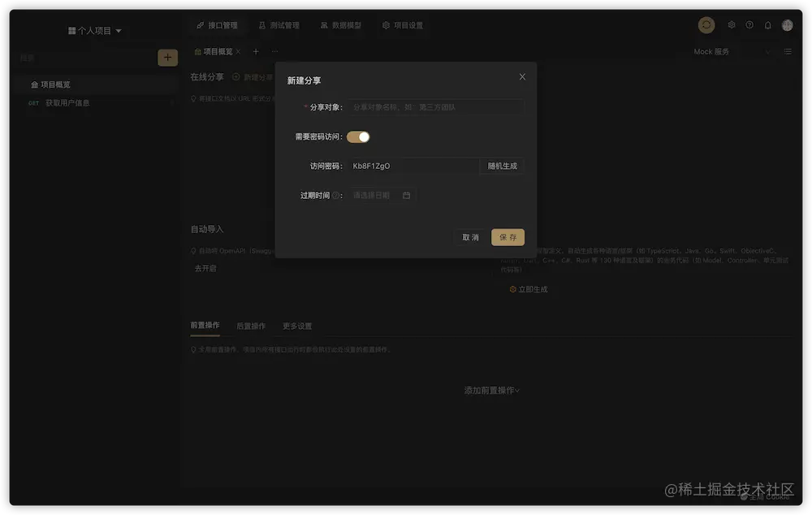
Task: Click the 保存 button to save share
Action: [x=508, y=237]
